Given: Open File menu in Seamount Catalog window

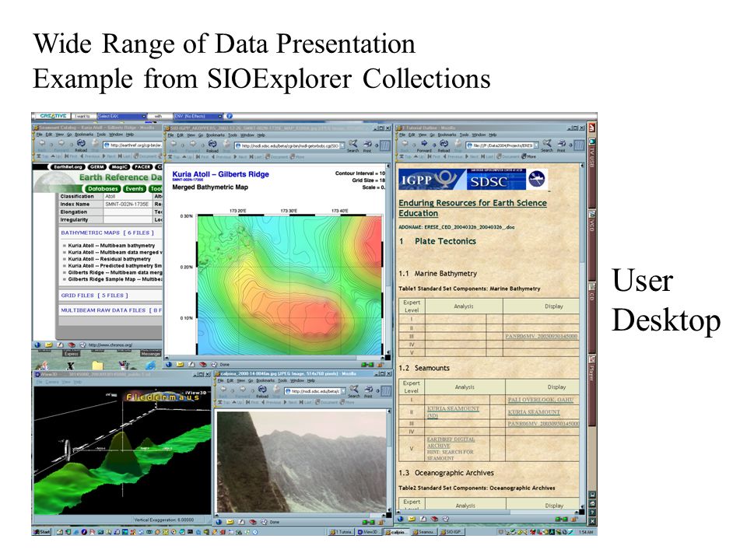Looking at the screenshot, I should (40, 135).
